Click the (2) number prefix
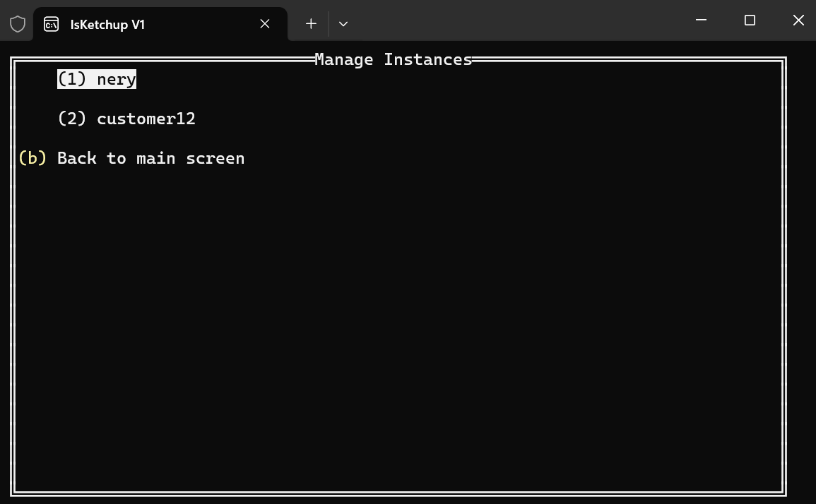816x504 pixels. point(72,119)
